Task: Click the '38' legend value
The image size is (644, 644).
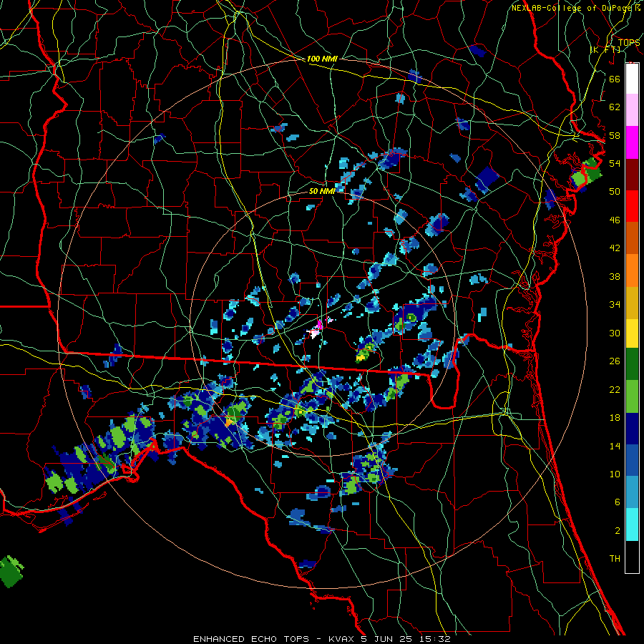Action: click(615, 277)
